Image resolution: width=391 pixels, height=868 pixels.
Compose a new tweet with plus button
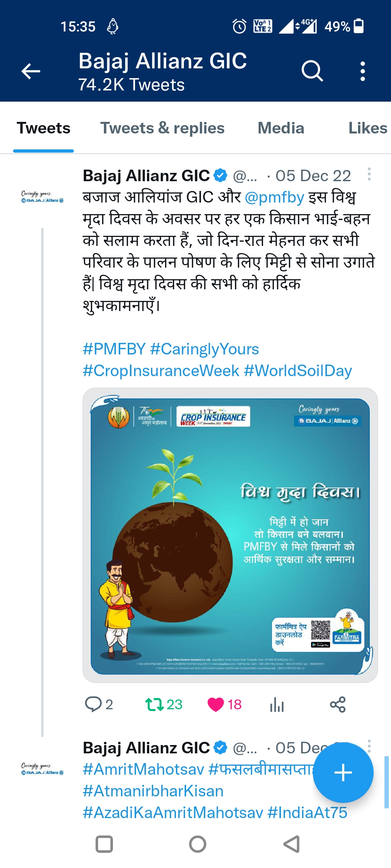[343, 773]
